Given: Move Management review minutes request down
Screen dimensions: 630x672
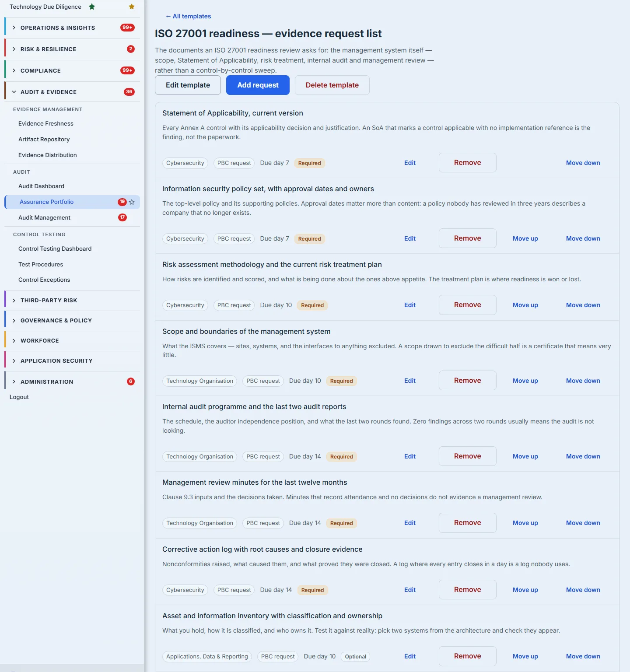Looking at the screenshot, I should [583, 523].
